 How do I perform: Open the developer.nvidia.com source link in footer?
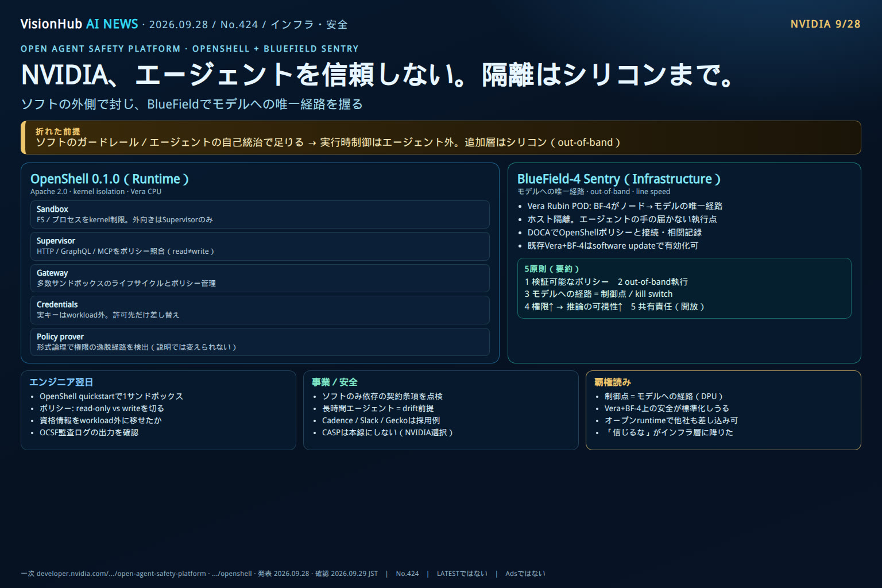coord(121,574)
